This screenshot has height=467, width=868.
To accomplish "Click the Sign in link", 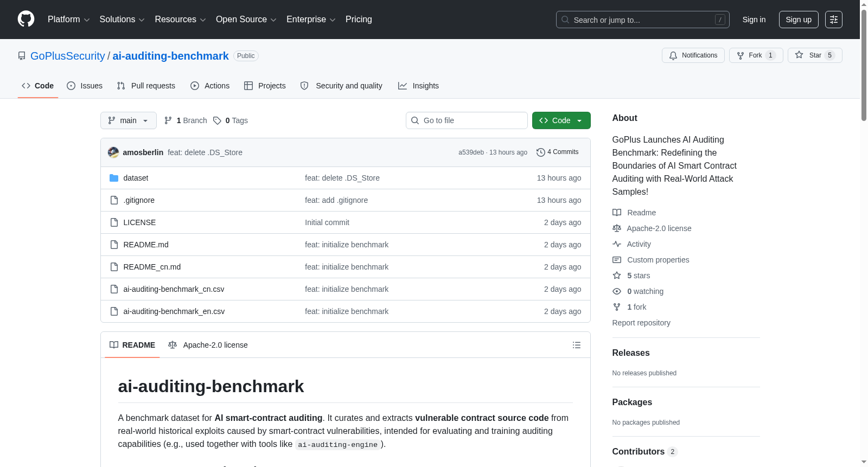I will tap(754, 20).
